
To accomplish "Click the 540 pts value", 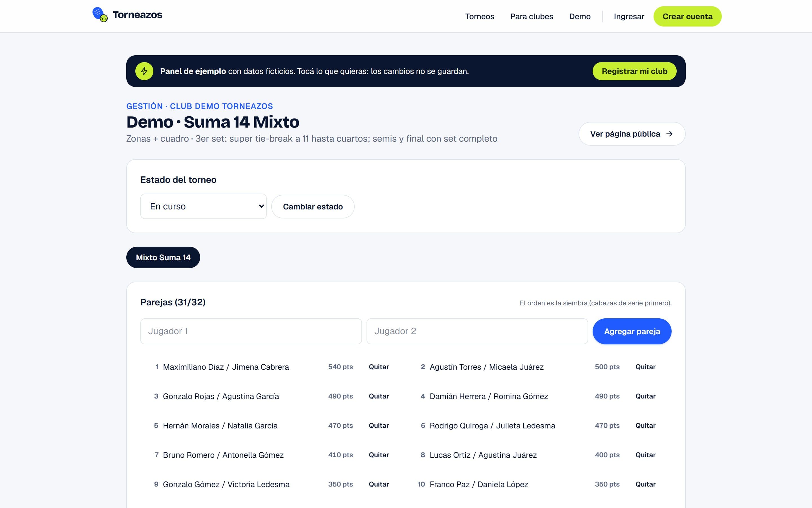I will [340, 367].
